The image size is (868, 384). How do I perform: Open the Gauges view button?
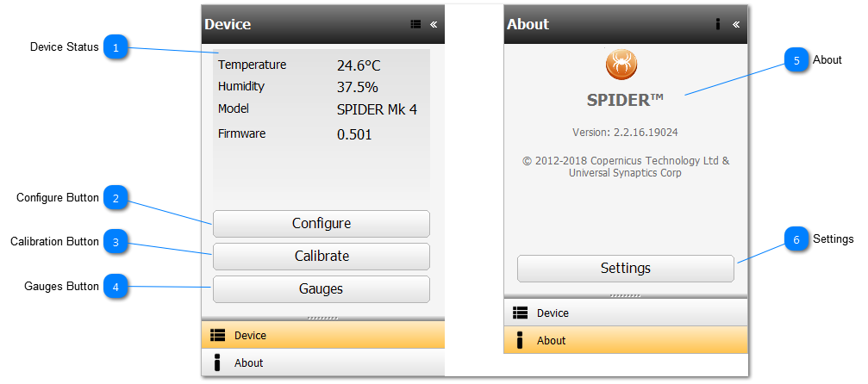[x=321, y=289]
